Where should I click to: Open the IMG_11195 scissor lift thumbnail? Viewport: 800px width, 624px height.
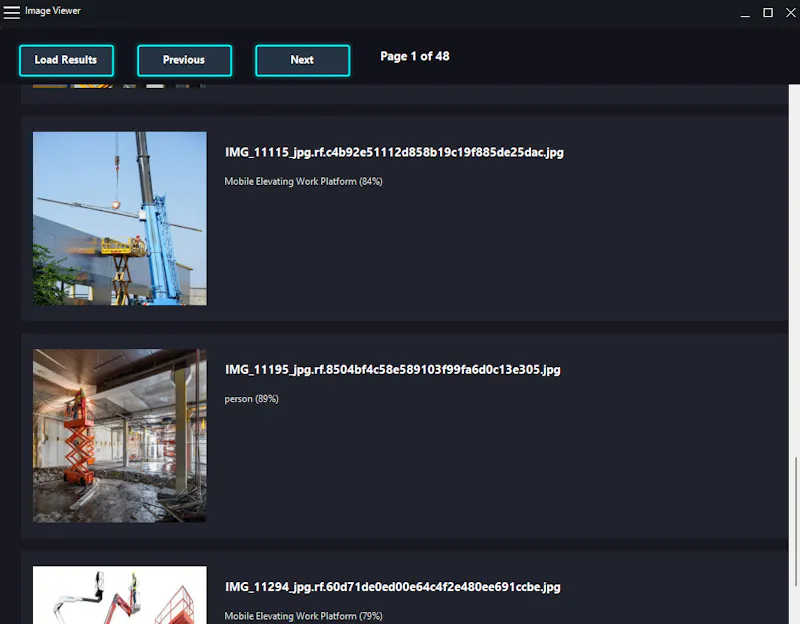click(120, 435)
